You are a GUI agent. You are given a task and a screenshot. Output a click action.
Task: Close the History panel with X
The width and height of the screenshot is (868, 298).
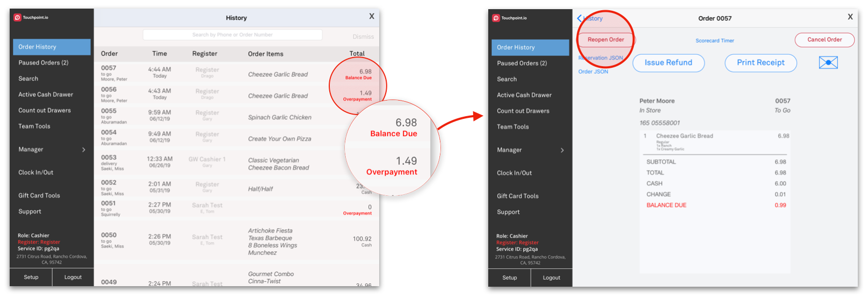coord(372,17)
